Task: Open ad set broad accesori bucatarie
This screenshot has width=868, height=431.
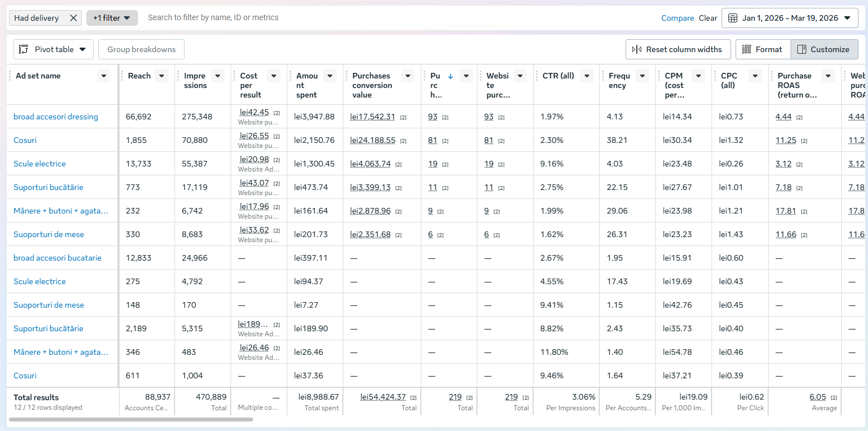Action: [x=57, y=258]
